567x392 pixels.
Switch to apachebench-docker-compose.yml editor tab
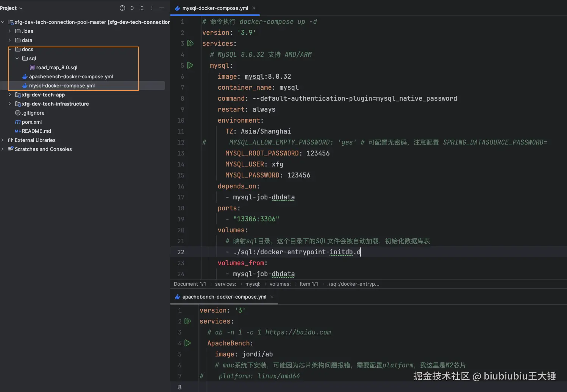click(x=224, y=297)
